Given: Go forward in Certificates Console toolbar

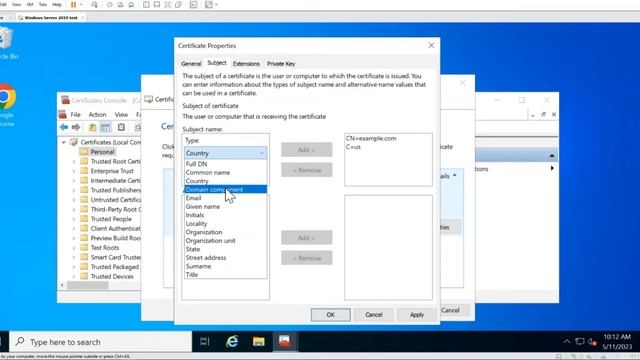Looking at the screenshot, I should click(x=76, y=127).
